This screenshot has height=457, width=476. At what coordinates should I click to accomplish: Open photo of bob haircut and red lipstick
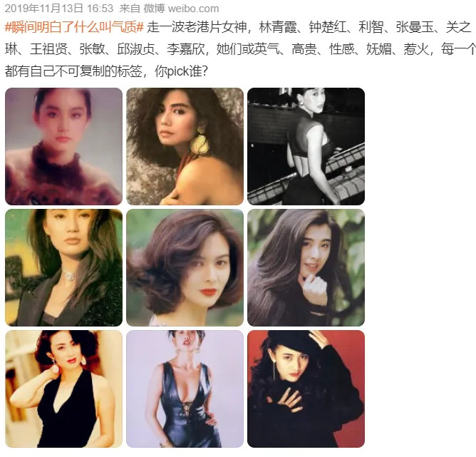[x=185, y=267]
